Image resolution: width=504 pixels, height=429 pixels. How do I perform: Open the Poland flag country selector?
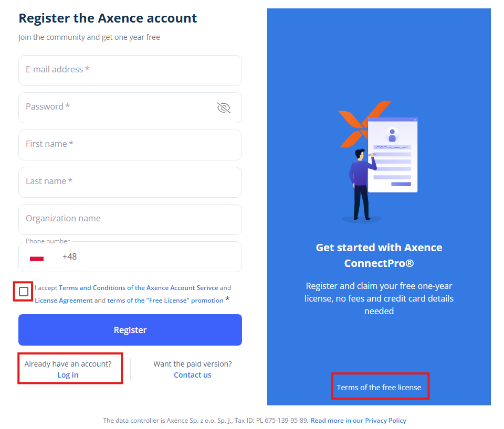tap(37, 258)
